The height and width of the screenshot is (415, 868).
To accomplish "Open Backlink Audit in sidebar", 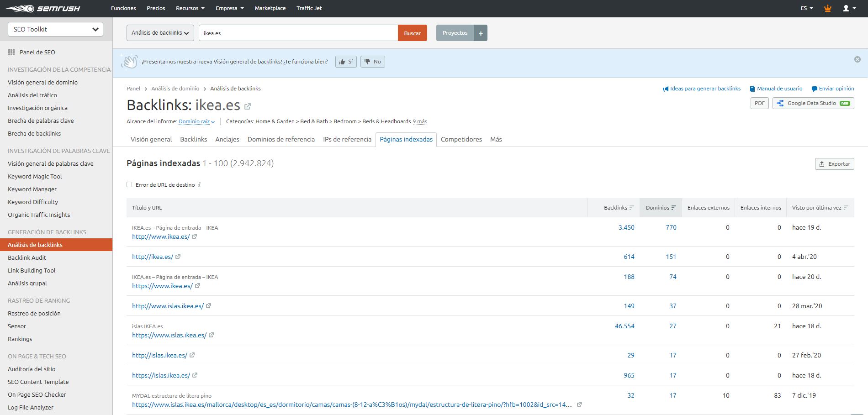I will click(x=27, y=257).
